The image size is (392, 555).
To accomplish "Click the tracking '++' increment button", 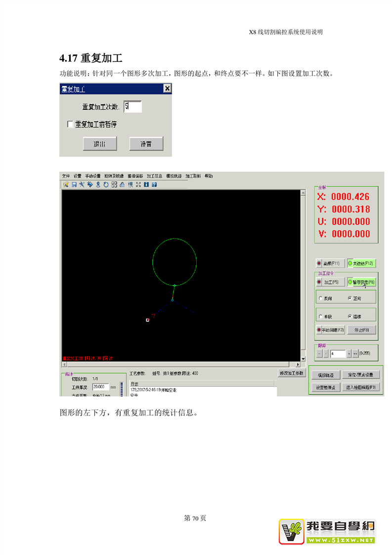I will 355,354.
